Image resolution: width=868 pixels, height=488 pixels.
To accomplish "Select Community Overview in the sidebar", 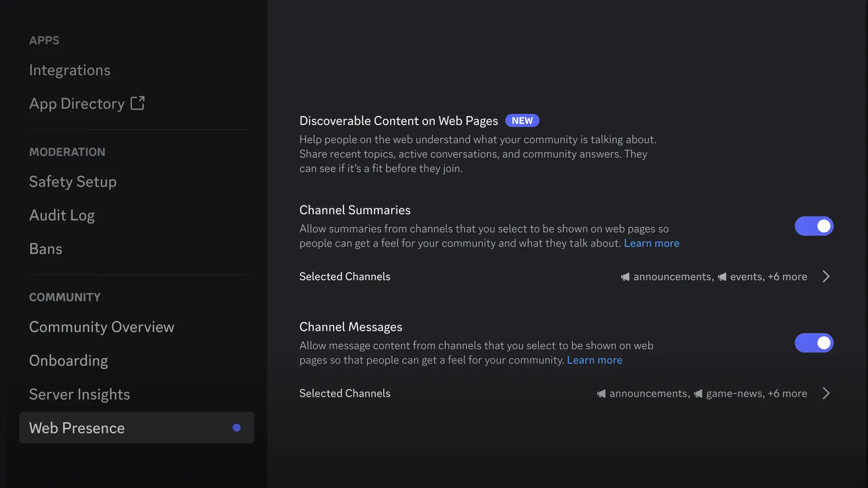I will click(102, 327).
